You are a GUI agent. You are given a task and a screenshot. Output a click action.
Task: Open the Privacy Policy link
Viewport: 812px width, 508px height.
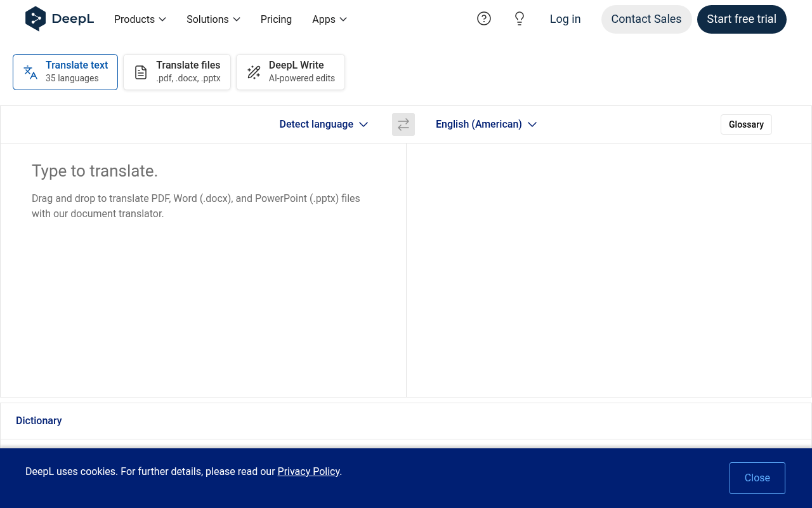click(x=308, y=471)
